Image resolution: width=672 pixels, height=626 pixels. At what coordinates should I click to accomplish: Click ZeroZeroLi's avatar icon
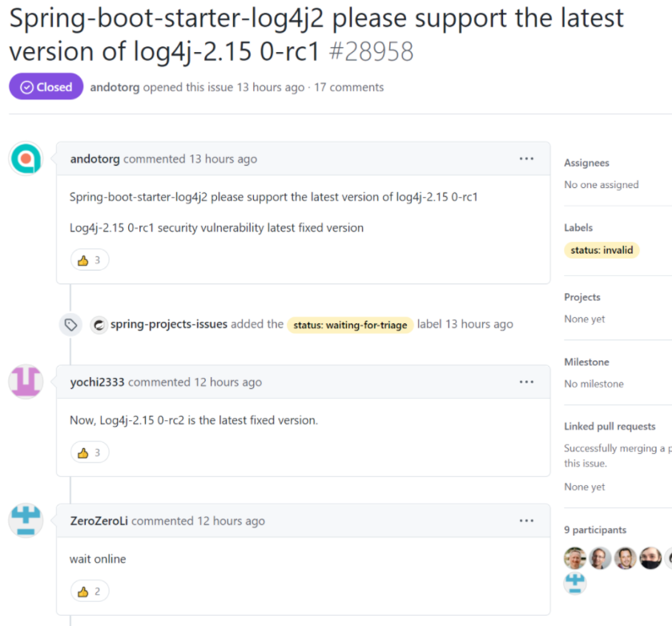click(26, 520)
